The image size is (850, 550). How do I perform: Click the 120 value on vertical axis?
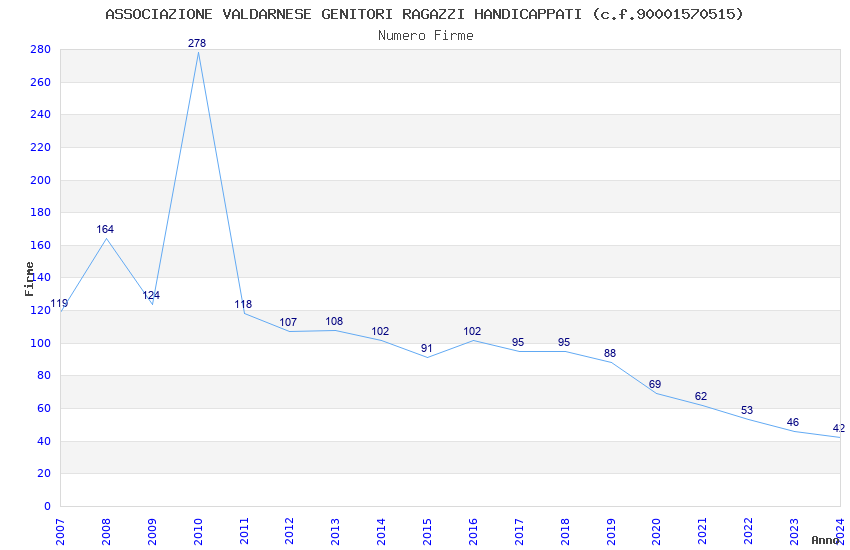click(x=41, y=310)
